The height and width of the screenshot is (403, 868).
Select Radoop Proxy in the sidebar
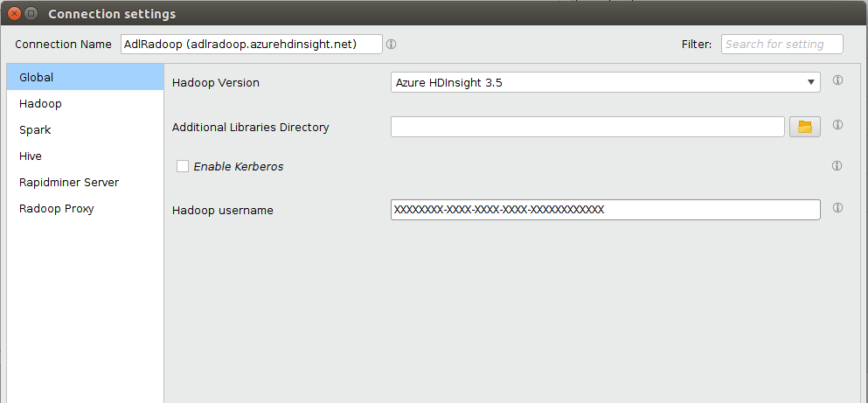point(57,209)
